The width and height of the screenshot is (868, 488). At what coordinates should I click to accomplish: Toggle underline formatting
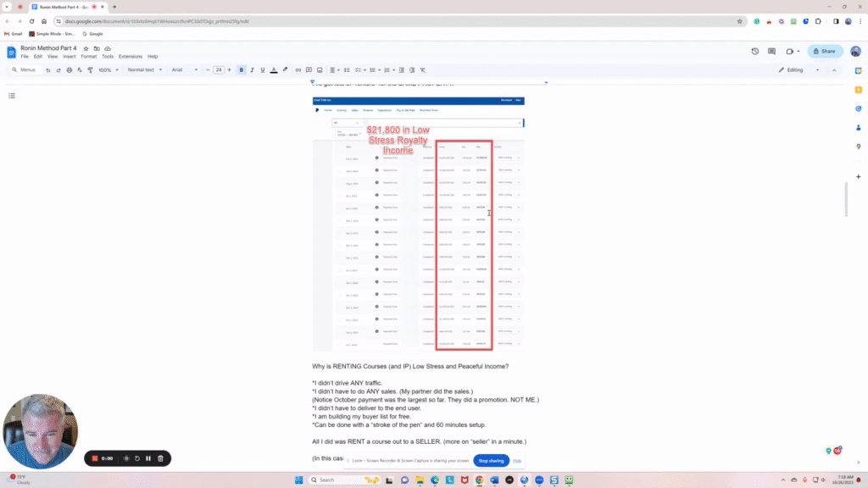pyautogui.click(x=263, y=70)
